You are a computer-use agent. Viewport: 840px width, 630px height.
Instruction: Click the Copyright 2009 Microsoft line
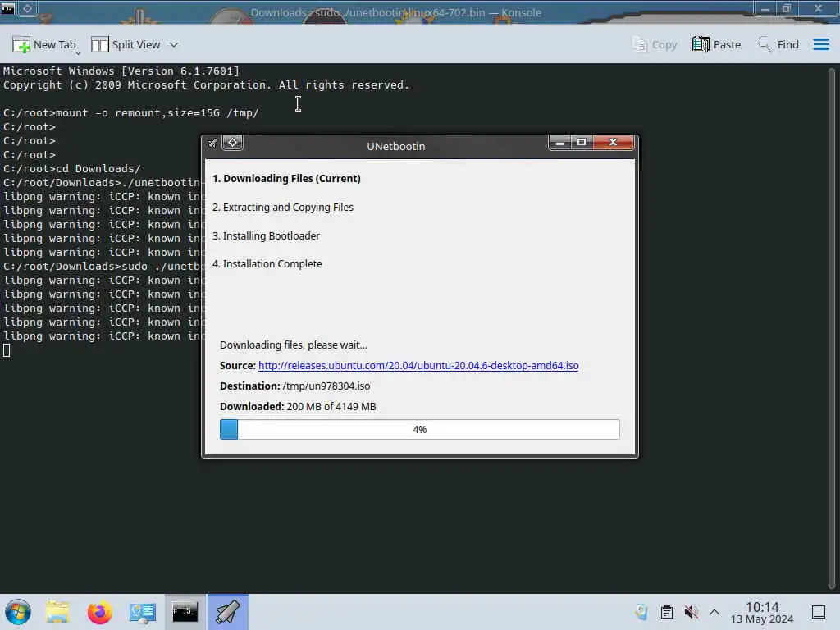206,85
